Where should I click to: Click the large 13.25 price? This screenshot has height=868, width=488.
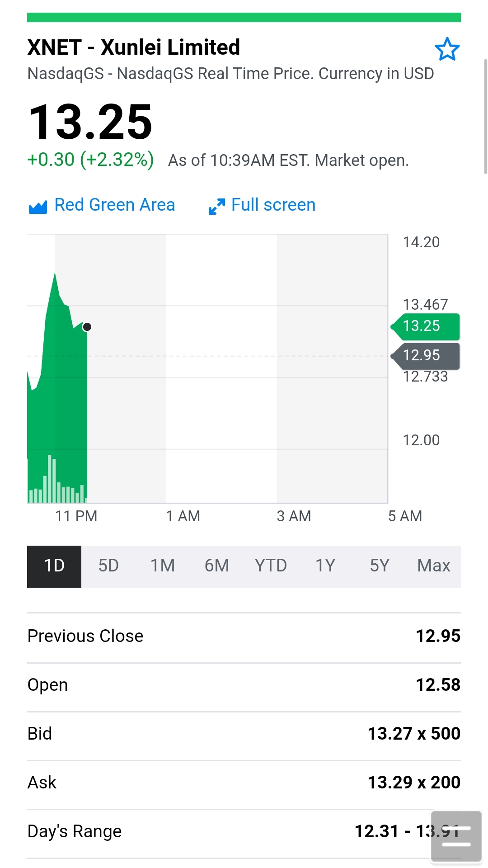(90, 122)
